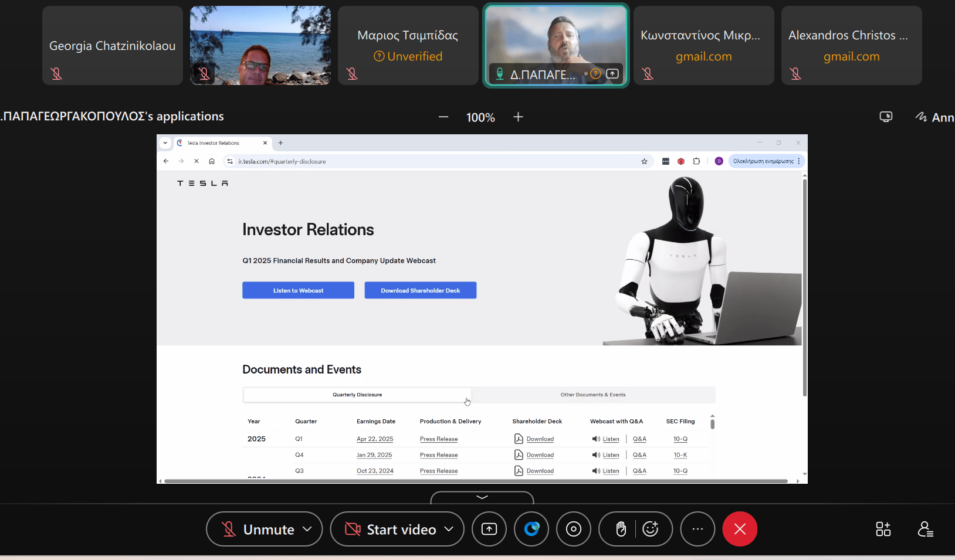Collapse shared content using the chevron handle
The height and width of the screenshot is (560, 955).
point(482,497)
